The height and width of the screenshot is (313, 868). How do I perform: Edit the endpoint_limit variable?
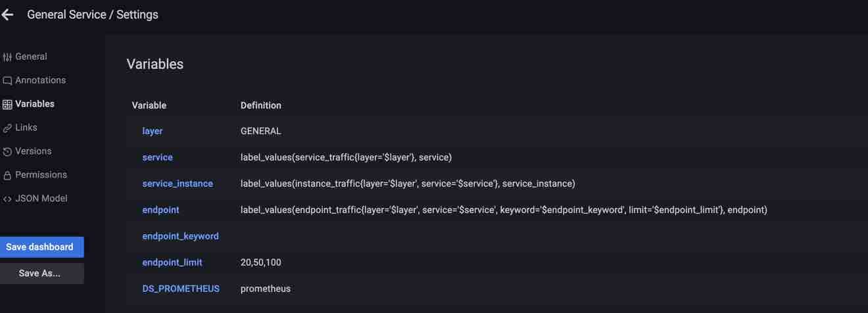[x=172, y=262]
